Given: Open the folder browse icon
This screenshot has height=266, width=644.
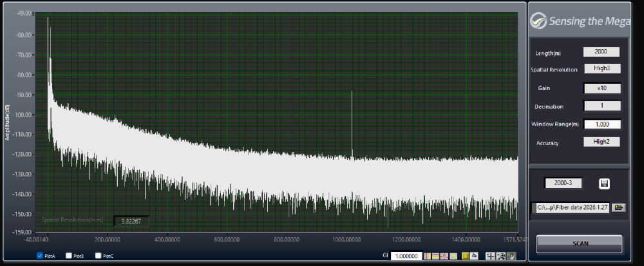Looking at the screenshot, I should coord(619,207).
